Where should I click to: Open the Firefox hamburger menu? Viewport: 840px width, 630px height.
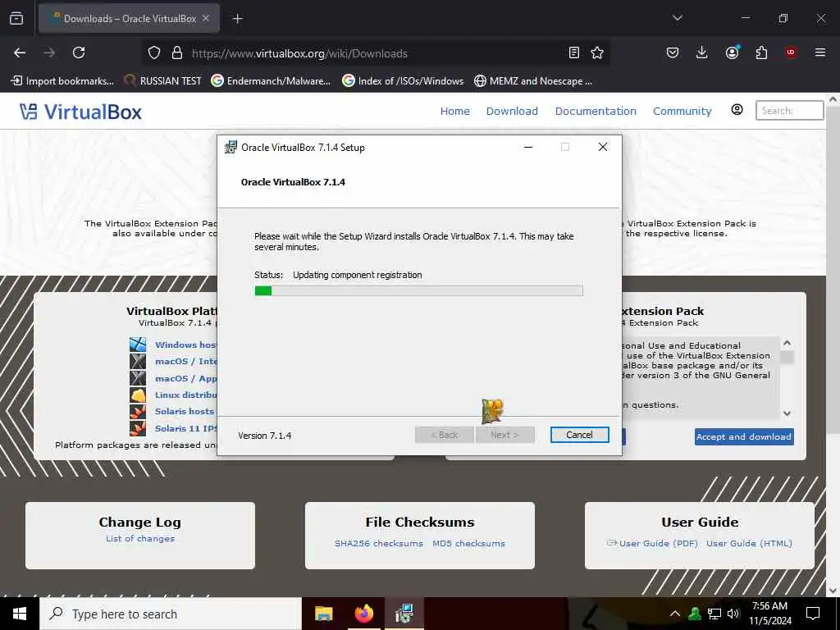click(x=819, y=52)
